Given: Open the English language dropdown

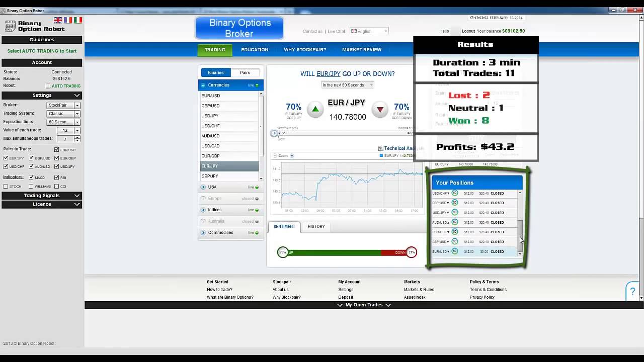Looking at the screenshot, I should (x=369, y=31).
